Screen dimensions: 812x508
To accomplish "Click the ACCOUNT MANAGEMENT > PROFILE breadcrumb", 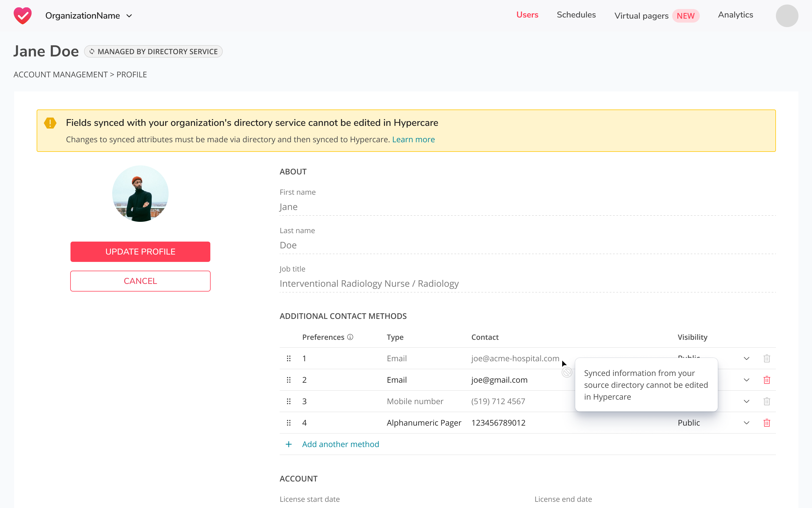I will point(80,75).
